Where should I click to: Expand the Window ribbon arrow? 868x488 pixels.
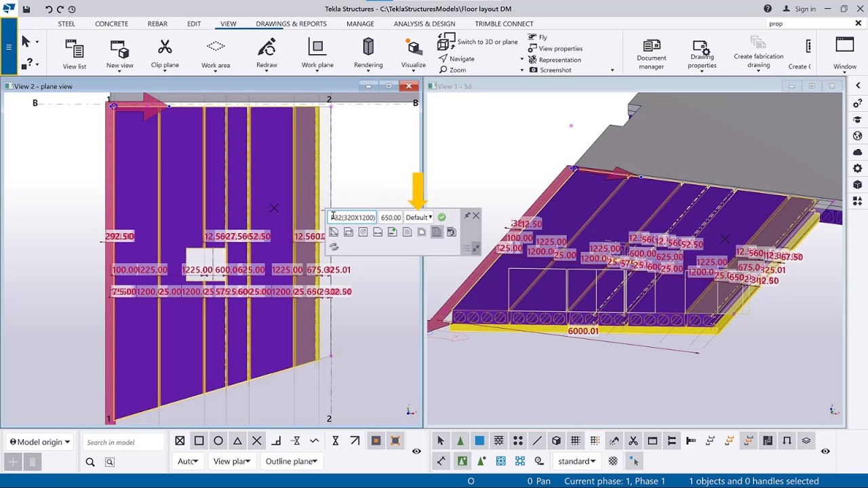(x=845, y=73)
